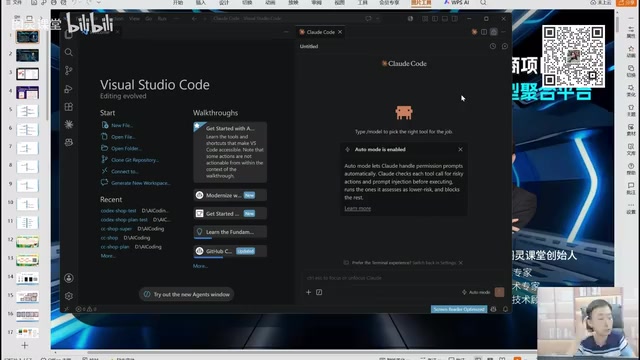Screen dimensions: 640x360
Task: Click the notifications bell in VS Code status bar
Action: pyautogui.click(x=505, y=309)
